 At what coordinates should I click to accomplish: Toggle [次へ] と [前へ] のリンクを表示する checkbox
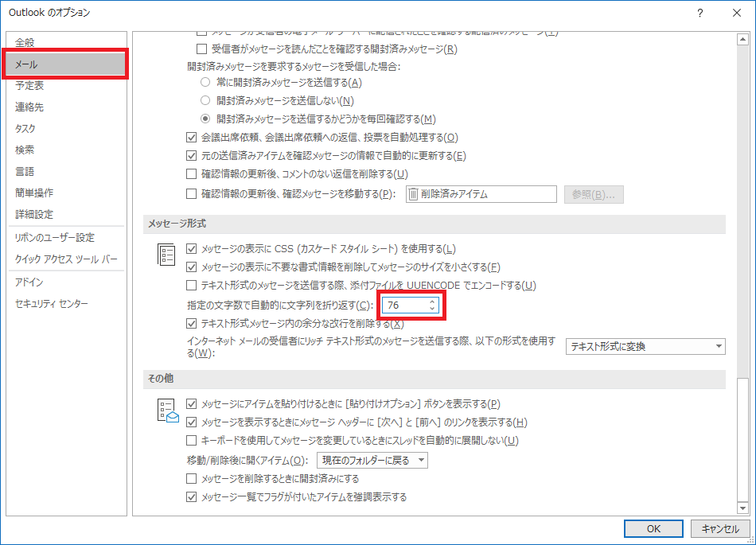(192, 422)
